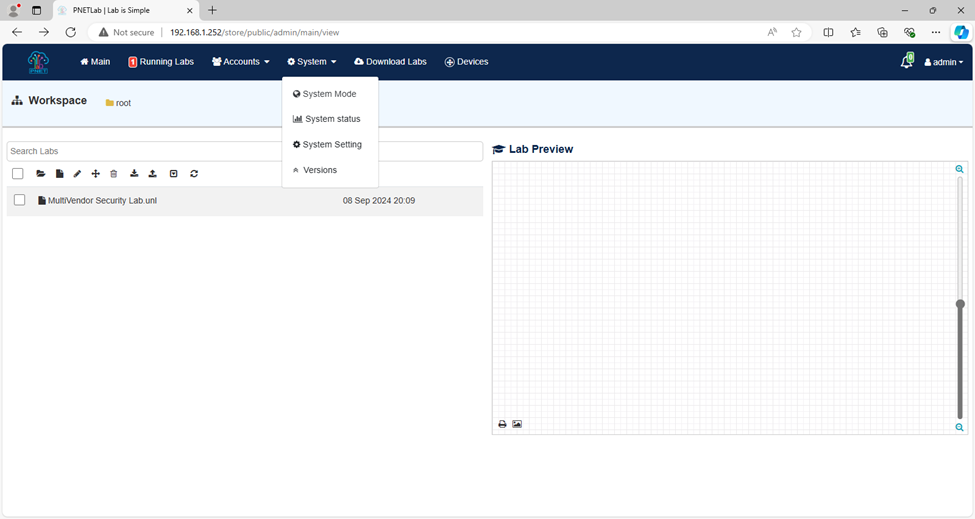This screenshot has height=519, width=975.
Task: Open the Main page
Action: [95, 62]
